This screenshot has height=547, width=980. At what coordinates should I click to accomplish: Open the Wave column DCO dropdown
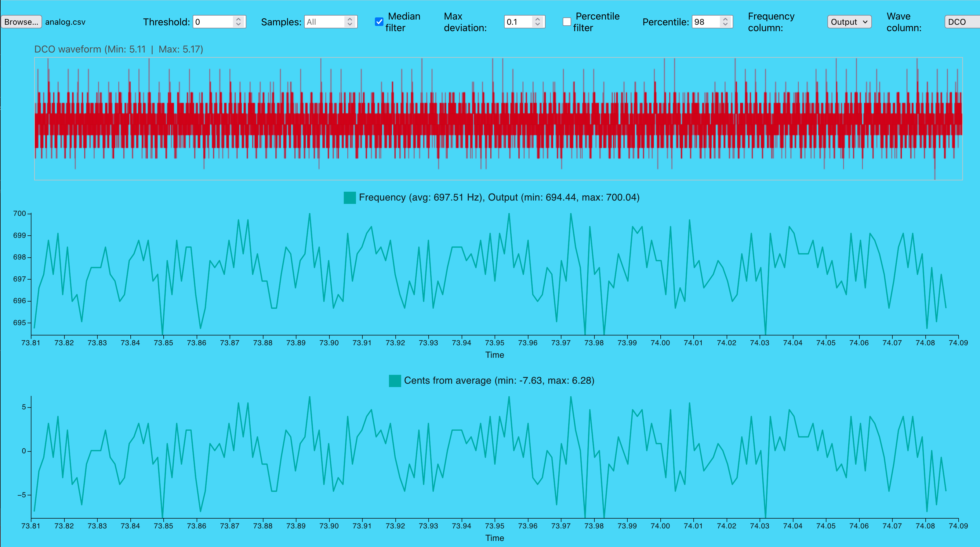960,22
